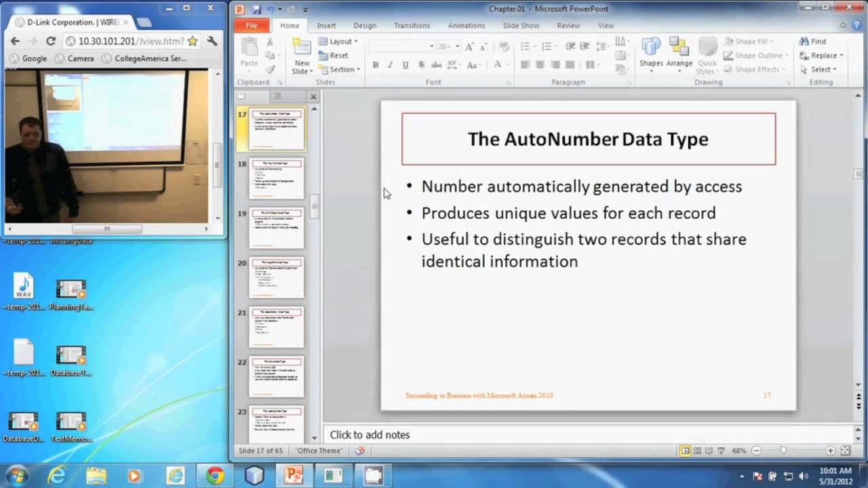
Task: Click the Undo arrow in Quick Access toolbar
Action: tap(271, 9)
